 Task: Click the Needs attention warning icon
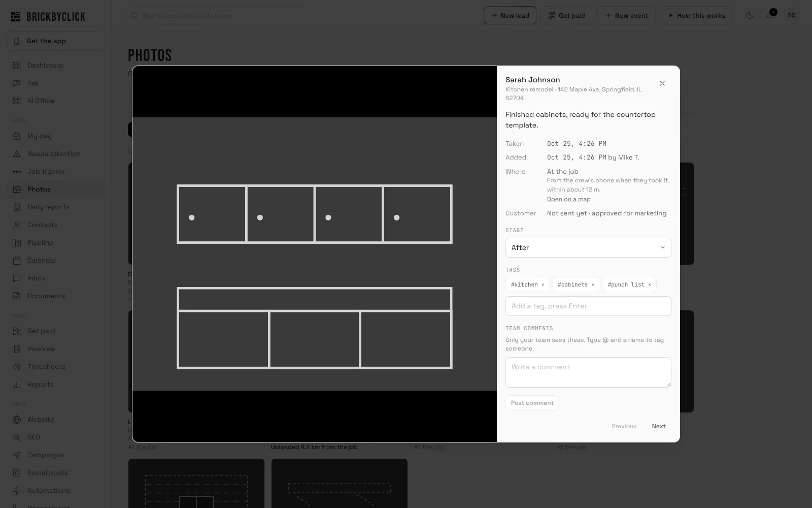(x=17, y=154)
